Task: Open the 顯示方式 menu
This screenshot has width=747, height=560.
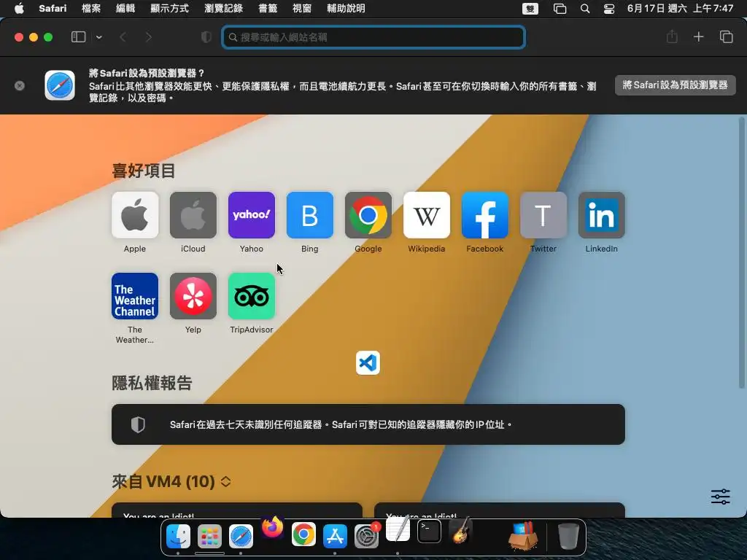Action: point(169,8)
